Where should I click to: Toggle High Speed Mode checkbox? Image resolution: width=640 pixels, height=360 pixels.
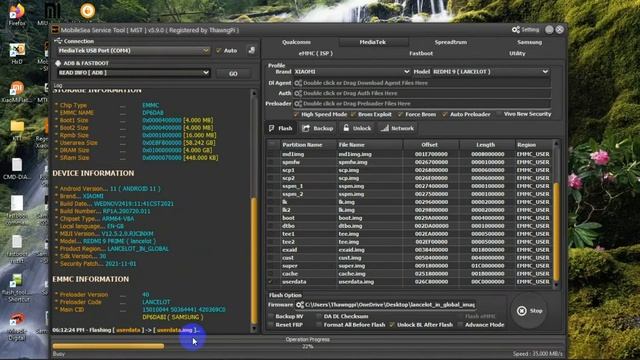[296, 115]
